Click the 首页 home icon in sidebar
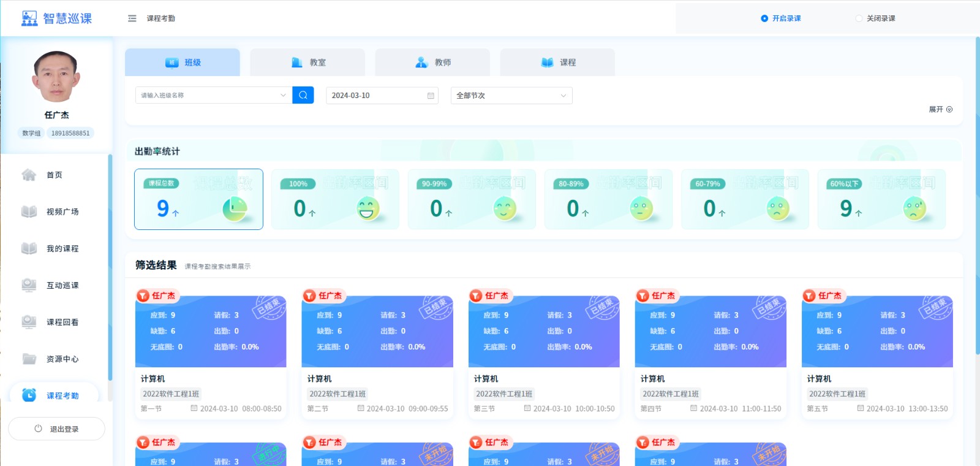 click(x=29, y=175)
